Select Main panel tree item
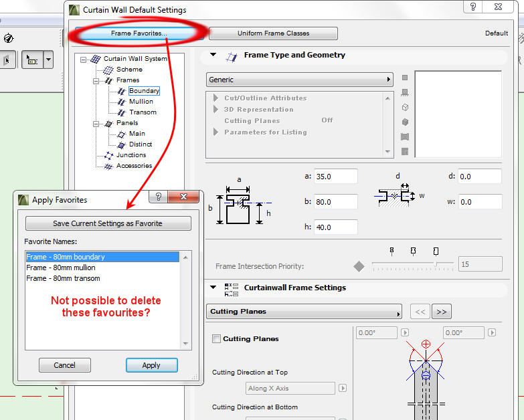Screen dimensions: 524x420 [137, 134]
